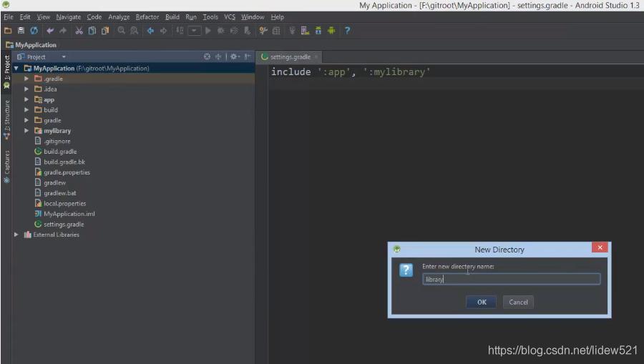Open the SDK Manager icon
The image size is (644, 364).
pyautogui.click(x=318, y=31)
